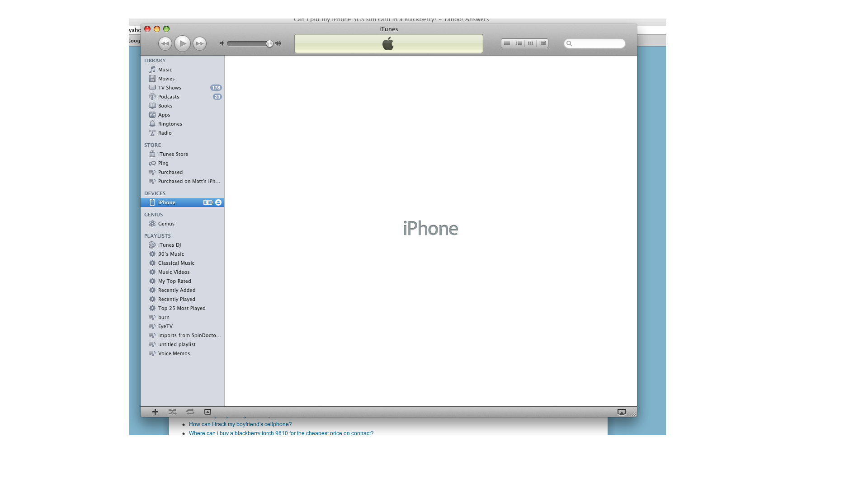Viewport: 868px width, 488px height.
Task: Open TV Shows library item
Action: point(182,88)
